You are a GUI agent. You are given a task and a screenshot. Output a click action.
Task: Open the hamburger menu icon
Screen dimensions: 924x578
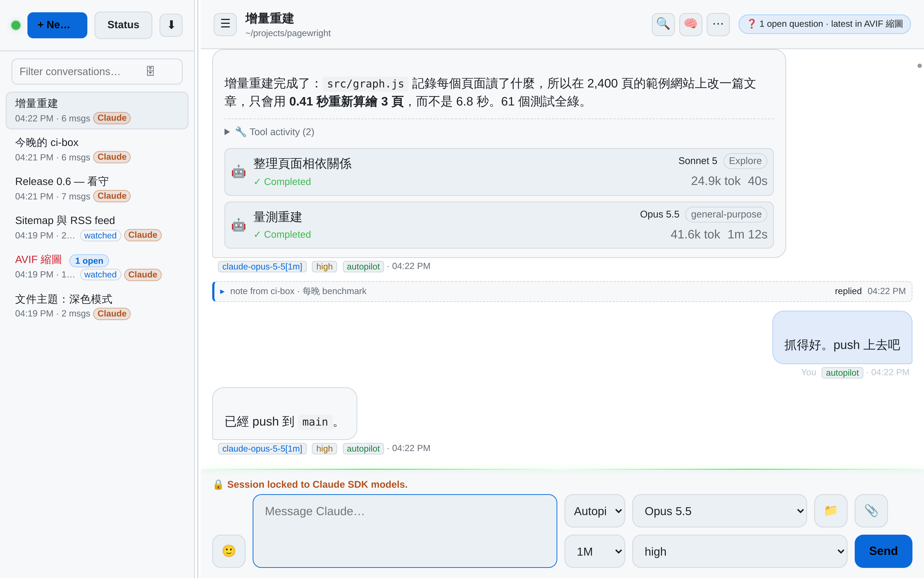click(x=225, y=24)
